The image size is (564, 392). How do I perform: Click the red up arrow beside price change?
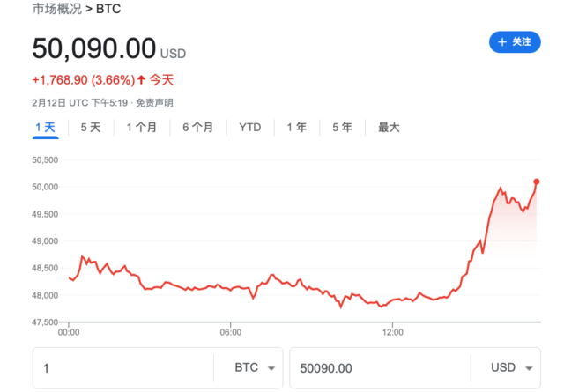(x=142, y=79)
